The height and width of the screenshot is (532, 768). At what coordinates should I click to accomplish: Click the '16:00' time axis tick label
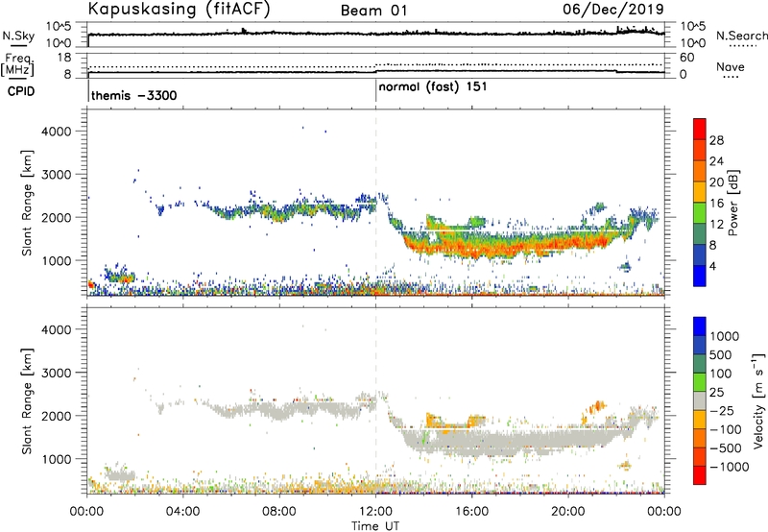pos(471,512)
